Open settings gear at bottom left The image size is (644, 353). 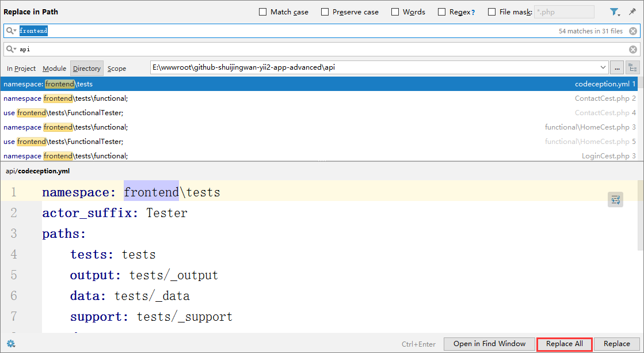(10, 344)
